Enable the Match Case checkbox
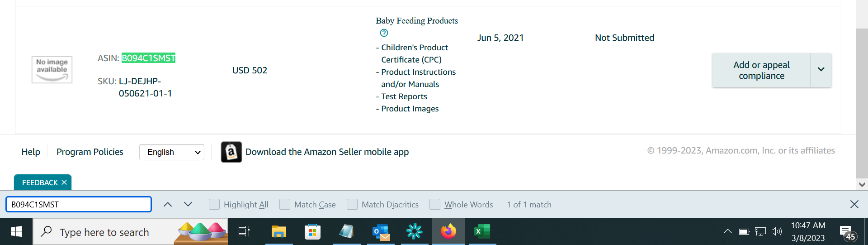The image size is (868, 245). click(x=285, y=204)
